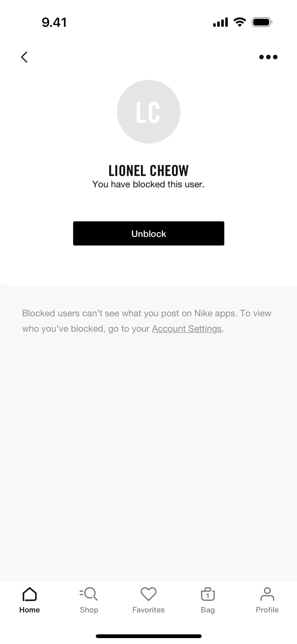Tap the LC avatar circle
297x644 pixels.
coord(148,112)
